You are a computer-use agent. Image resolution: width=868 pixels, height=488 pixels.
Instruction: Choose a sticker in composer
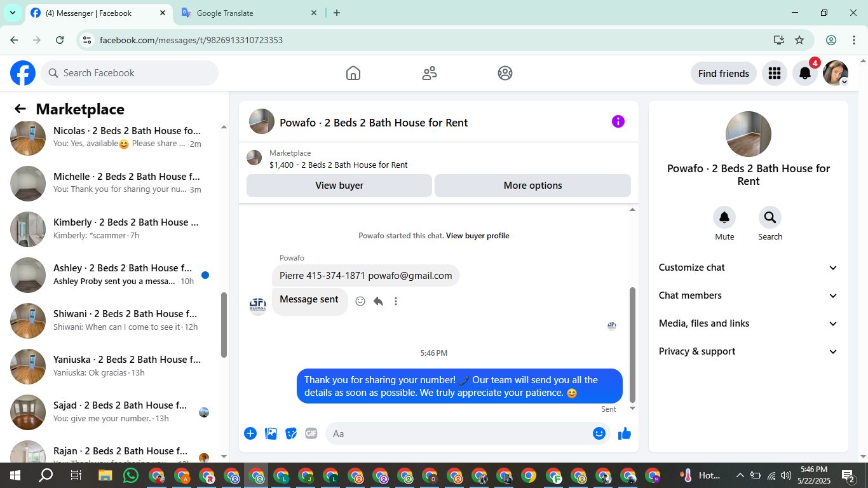pyautogui.click(x=291, y=433)
